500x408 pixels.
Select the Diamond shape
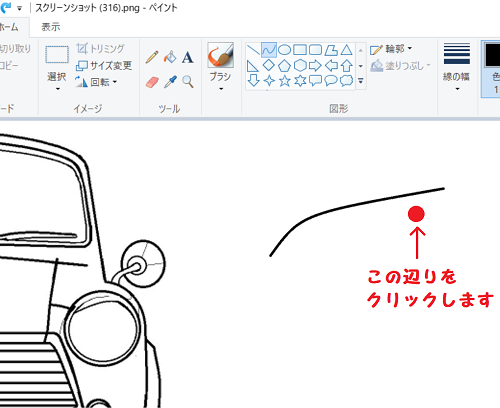269,65
